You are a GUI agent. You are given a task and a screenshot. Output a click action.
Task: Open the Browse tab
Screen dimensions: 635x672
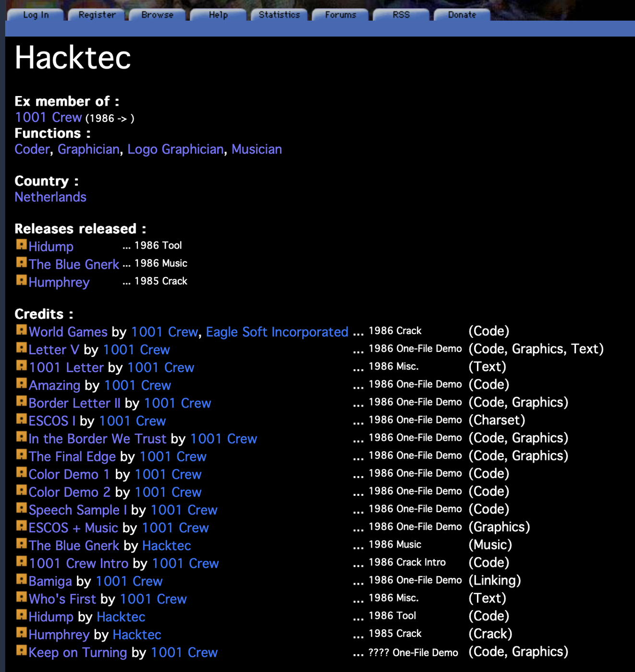tap(157, 15)
